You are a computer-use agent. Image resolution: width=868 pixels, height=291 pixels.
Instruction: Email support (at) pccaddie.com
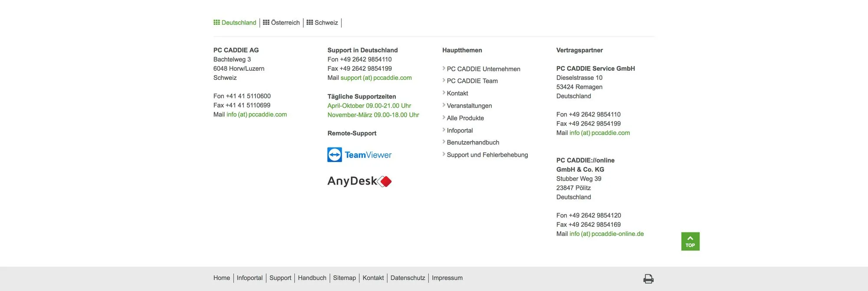coord(376,78)
